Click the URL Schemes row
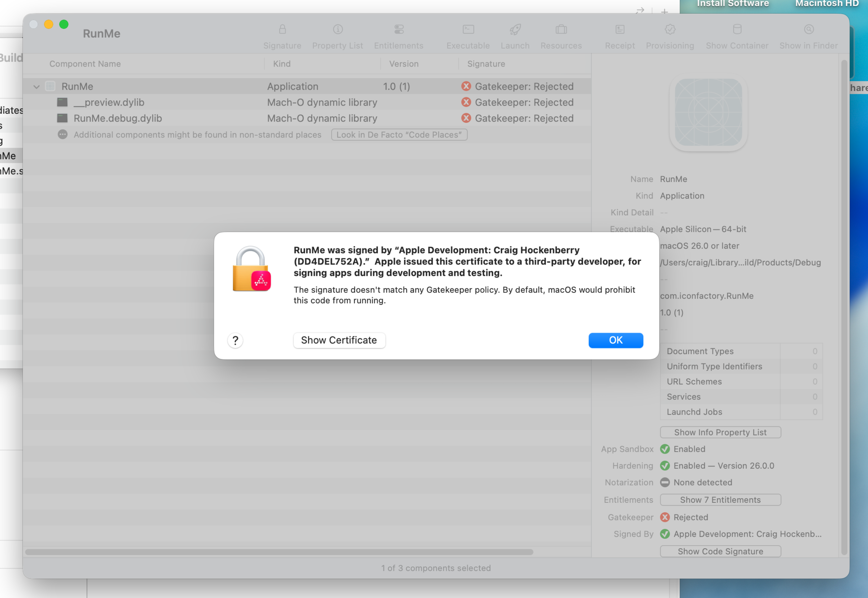This screenshot has height=598, width=868. coord(741,382)
